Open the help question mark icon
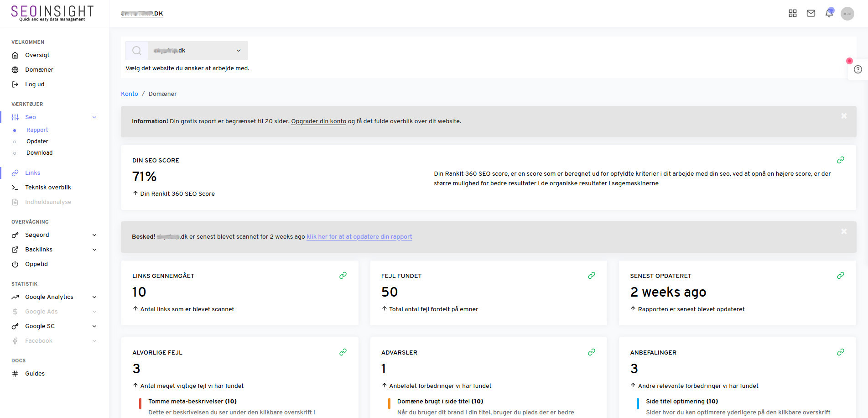 point(858,69)
